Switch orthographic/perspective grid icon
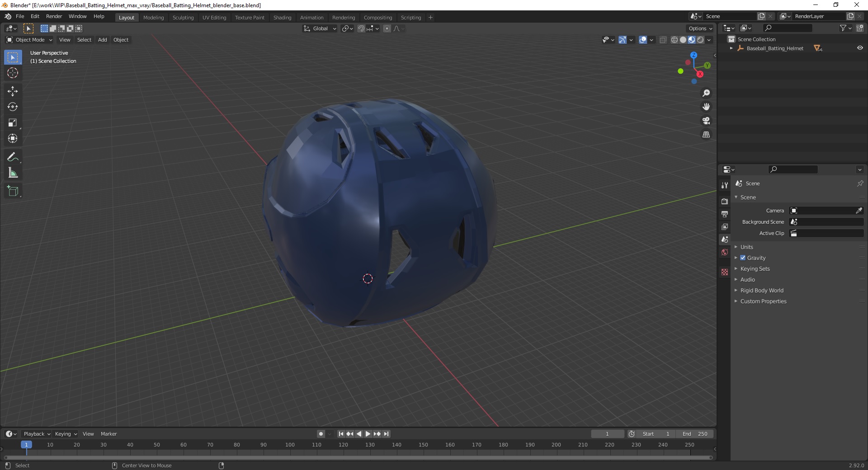Image resolution: width=868 pixels, height=470 pixels. tap(706, 135)
